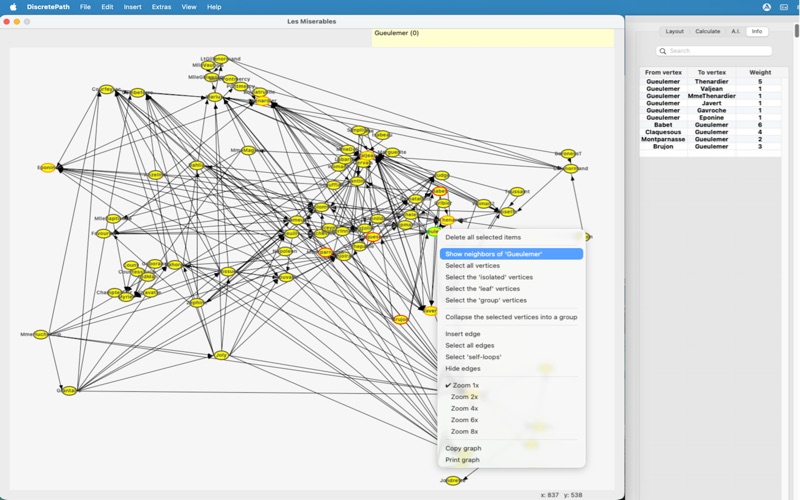Set zoom to Zoom 2x
The image size is (800, 500).
pyautogui.click(x=464, y=397)
